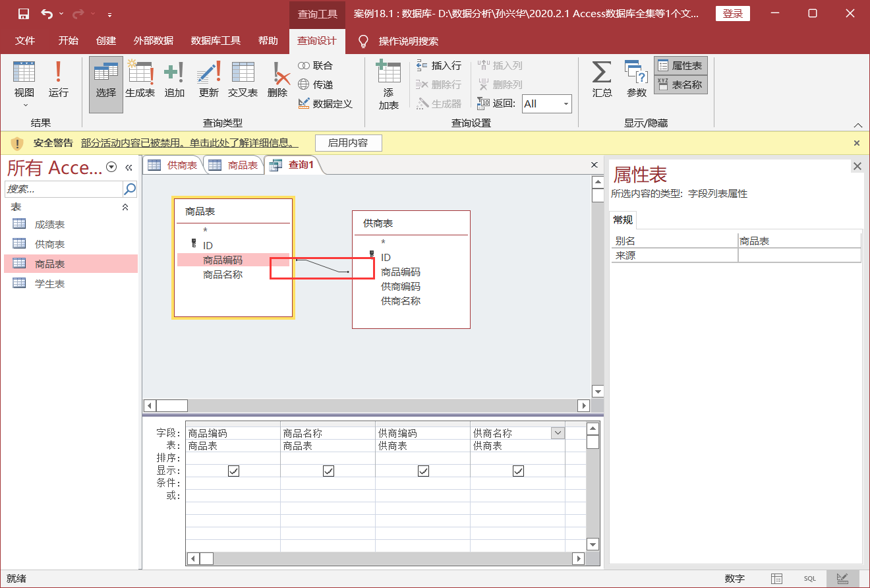
Task: Click 启用内容 button
Action: (348, 142)
